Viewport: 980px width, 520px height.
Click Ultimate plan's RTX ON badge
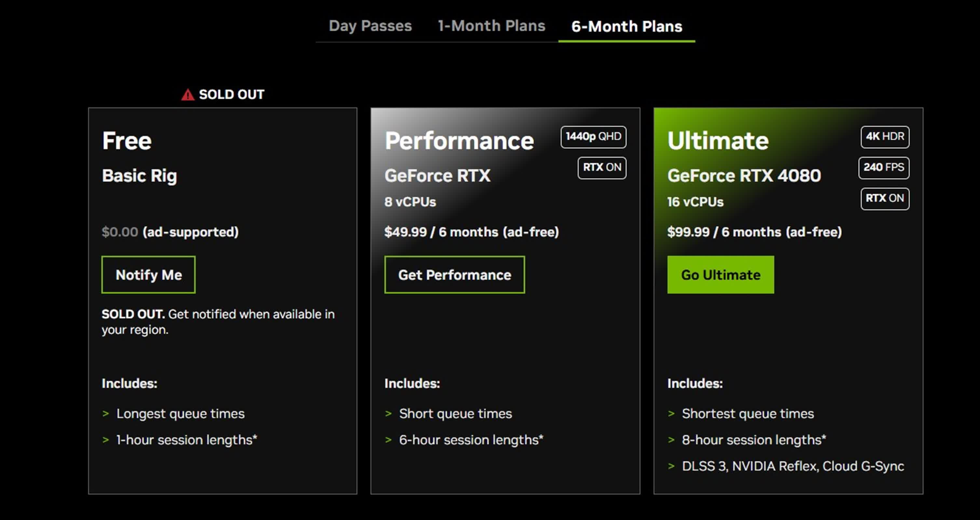tap(885, 199)
